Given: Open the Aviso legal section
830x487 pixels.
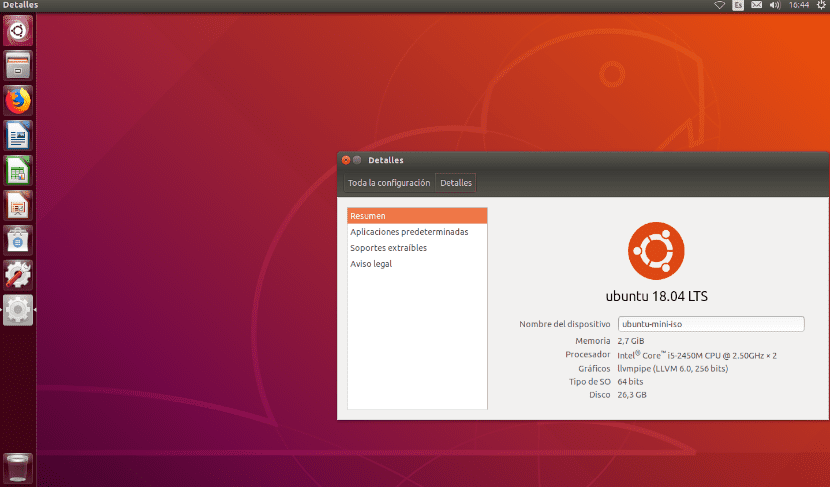Looking at the screenshot, I should click(x=371, y=264).
